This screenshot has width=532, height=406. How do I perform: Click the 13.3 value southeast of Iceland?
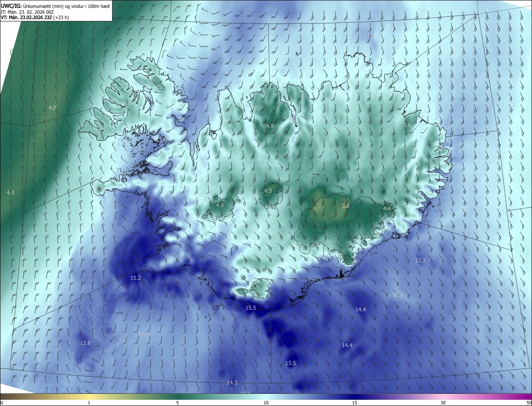click(x=420, y=261)
